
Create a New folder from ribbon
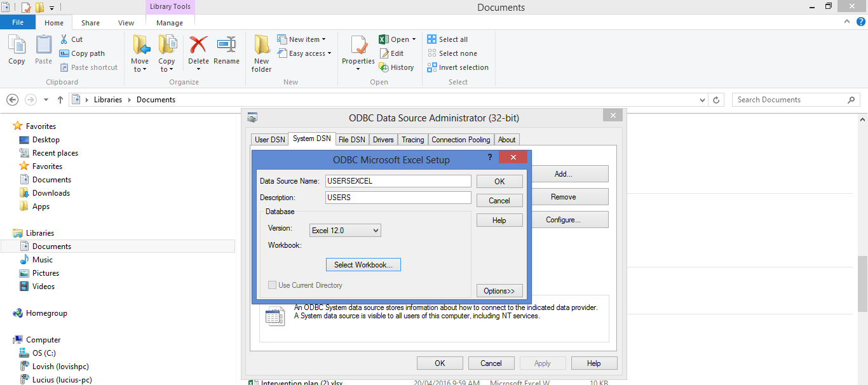261,53
